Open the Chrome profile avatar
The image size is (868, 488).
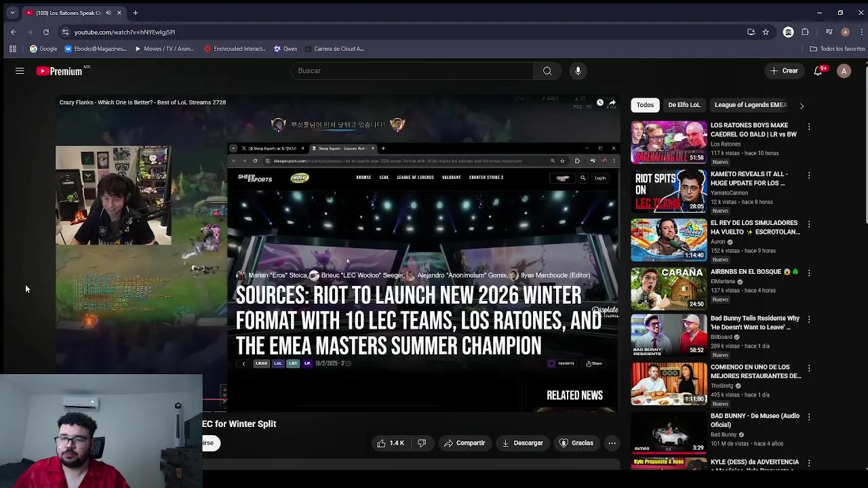pyautogui.click(x=845, y=32)
